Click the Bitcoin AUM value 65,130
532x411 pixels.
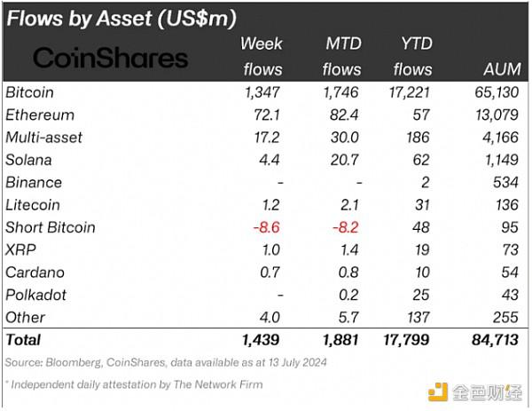(496, 92)
